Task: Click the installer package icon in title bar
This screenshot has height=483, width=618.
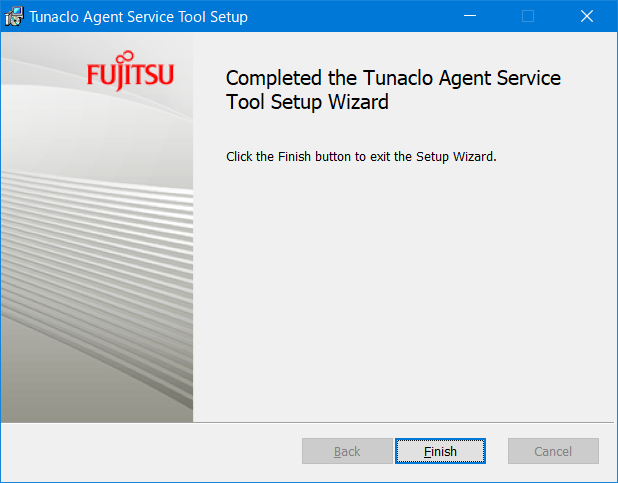Action: pos(14,17)
